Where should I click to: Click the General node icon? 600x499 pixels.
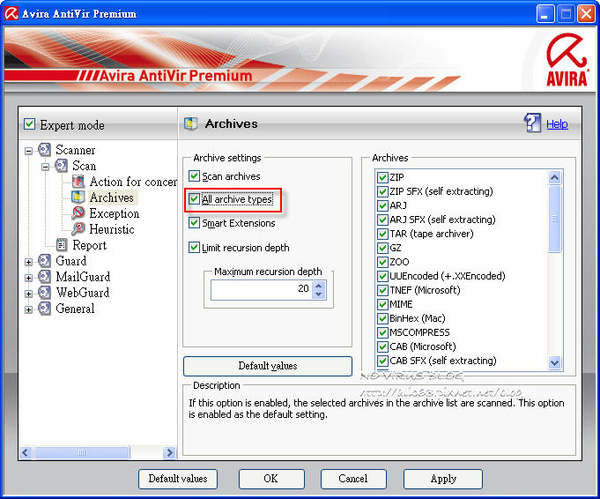(44, 308)
